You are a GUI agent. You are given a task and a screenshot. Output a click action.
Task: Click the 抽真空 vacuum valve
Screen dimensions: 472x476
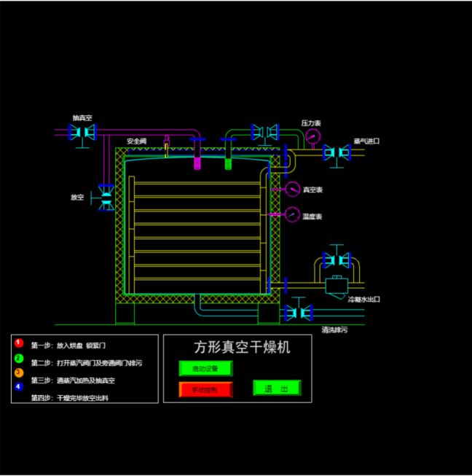[x=82, y=132]
